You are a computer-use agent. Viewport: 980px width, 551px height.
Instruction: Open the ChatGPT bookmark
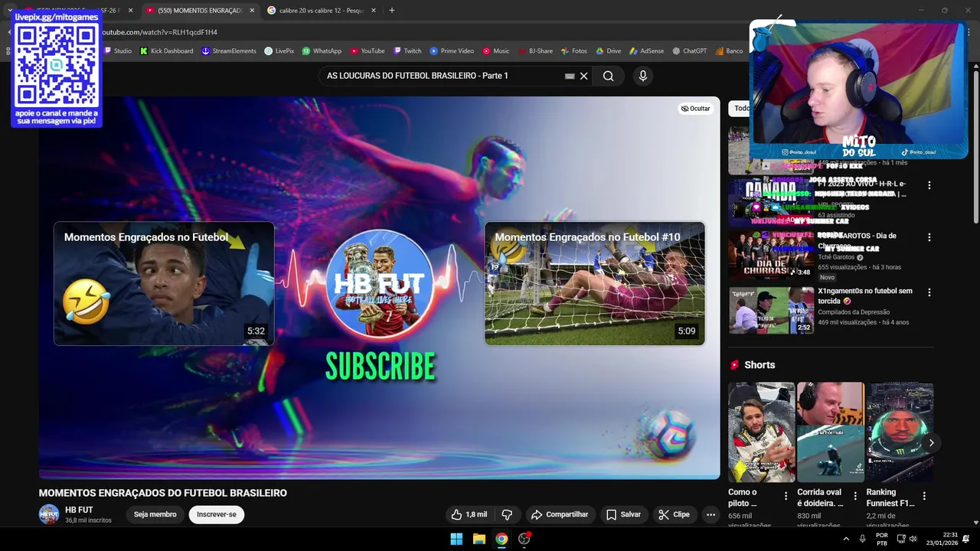click(689, 51)
